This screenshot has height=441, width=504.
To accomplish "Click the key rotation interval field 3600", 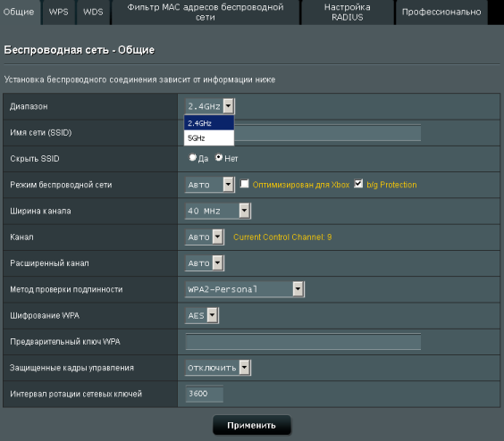I will pos(205,394).
